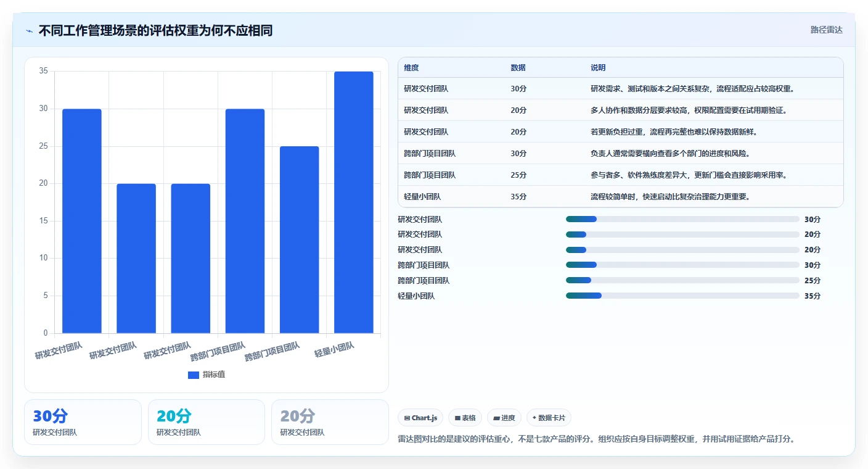868x469 pixels.
Task: Open the cyan 20分 研发交付团队 data card
Action: click(x=207, y=422)
